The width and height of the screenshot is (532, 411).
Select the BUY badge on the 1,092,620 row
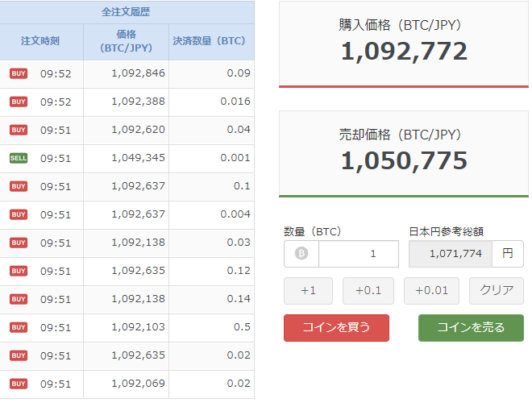[19, 131]
